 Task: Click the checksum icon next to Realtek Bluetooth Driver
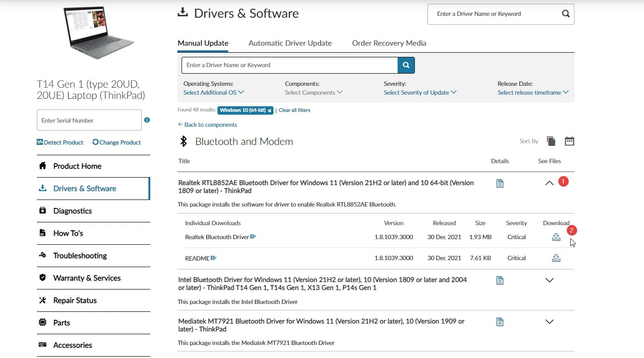[x=253, y=237]
